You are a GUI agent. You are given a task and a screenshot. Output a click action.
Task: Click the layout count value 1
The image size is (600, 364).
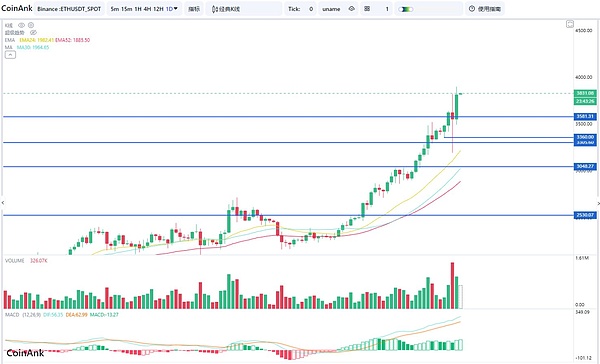tap(387, 9)
